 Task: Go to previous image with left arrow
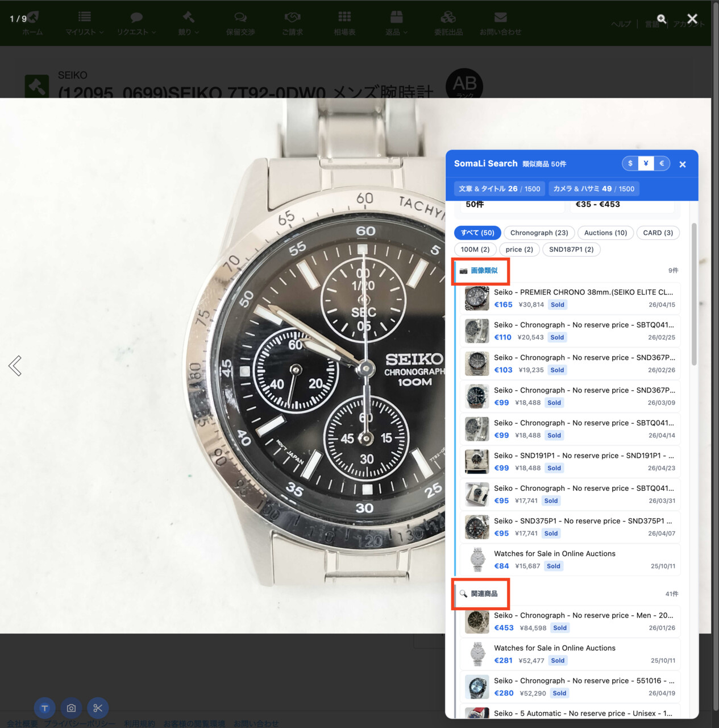pos(15,366)
